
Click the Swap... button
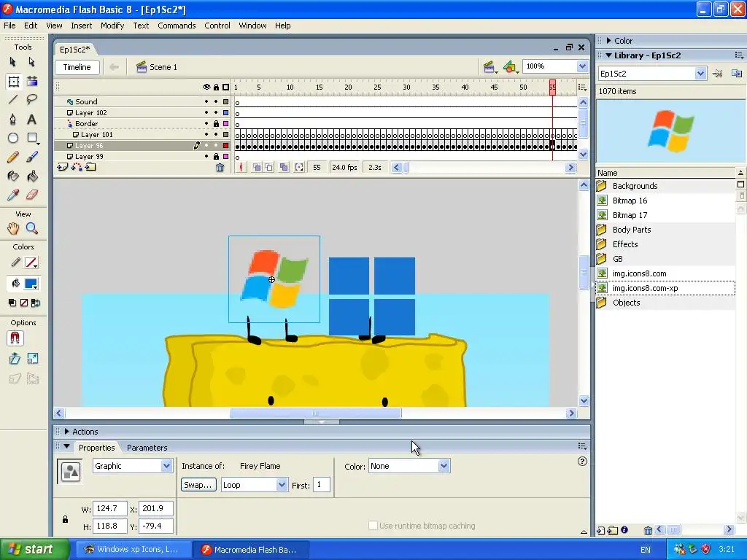(x=198, y=485)
